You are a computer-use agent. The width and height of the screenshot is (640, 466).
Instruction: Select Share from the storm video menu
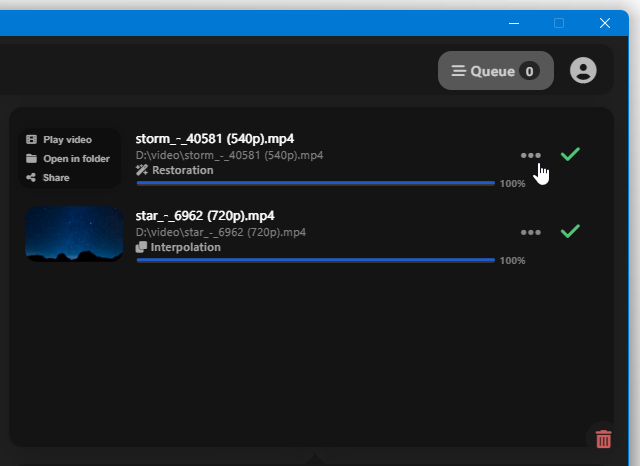48,178
